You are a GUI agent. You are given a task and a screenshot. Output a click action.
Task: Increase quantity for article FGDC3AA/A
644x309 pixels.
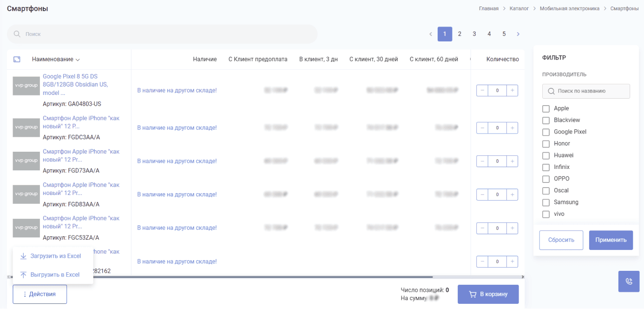[512, 128]
